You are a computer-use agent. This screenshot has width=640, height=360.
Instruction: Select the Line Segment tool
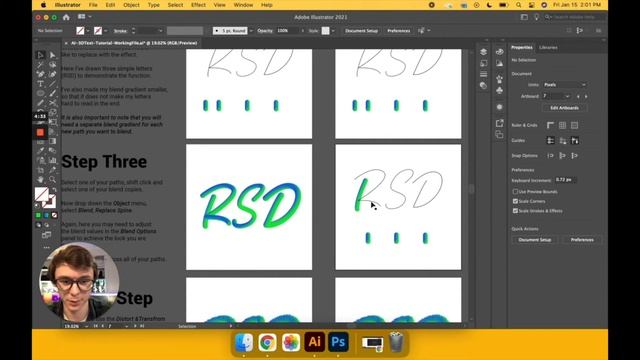tap(53, 84)
